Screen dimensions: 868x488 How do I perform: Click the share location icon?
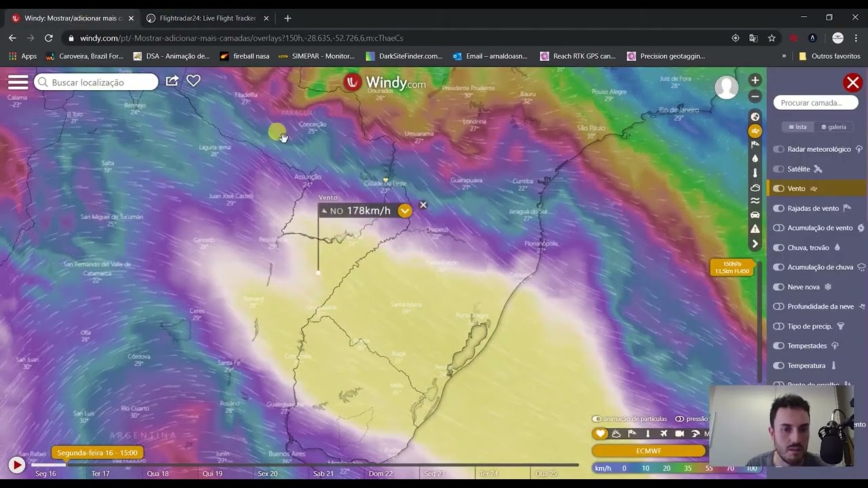tap(172, 81)
